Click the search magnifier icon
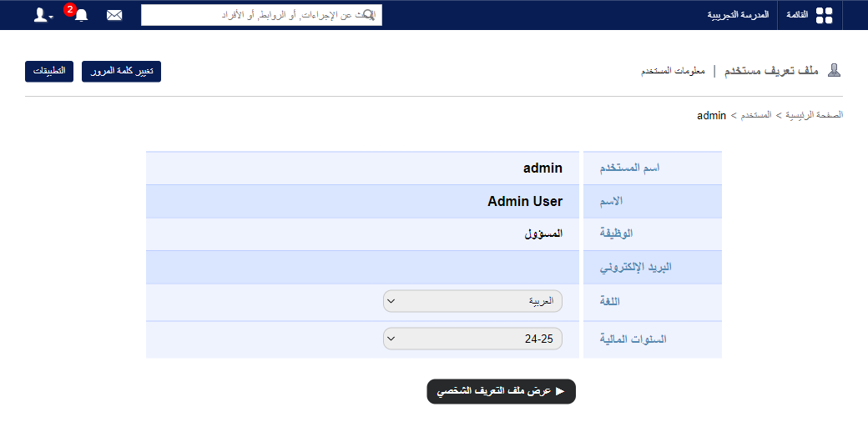The height and width of the screenshot is (437, 868). [367, 15]
